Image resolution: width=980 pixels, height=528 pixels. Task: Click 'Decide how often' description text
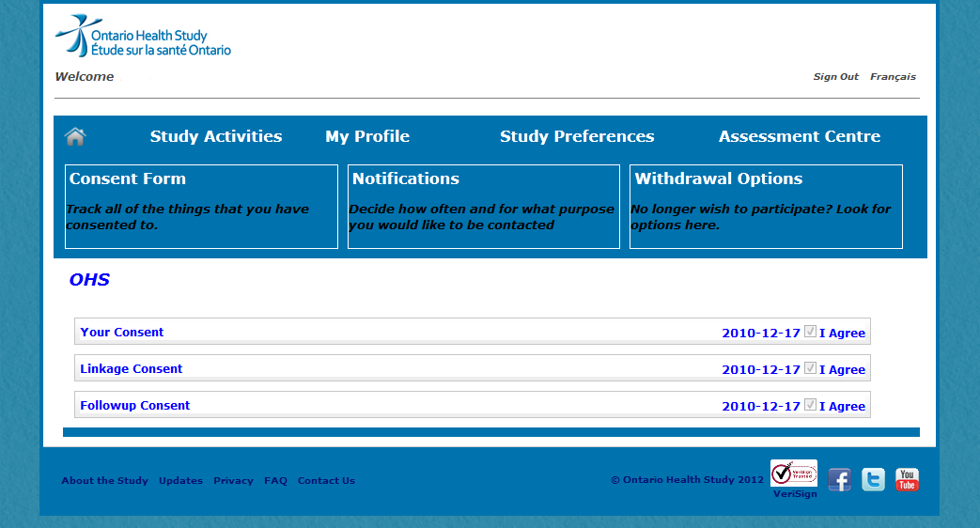coord(481,217)
